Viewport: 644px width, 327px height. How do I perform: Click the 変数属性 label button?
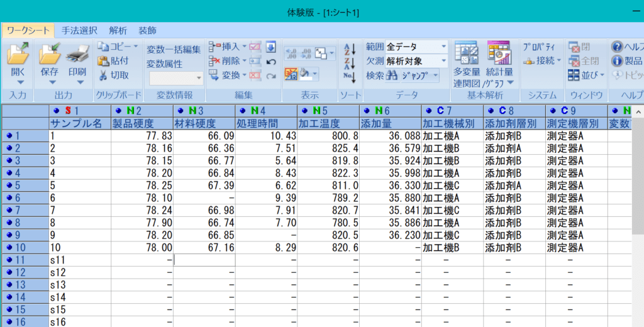pyautogui.click(x=164, y=64)
